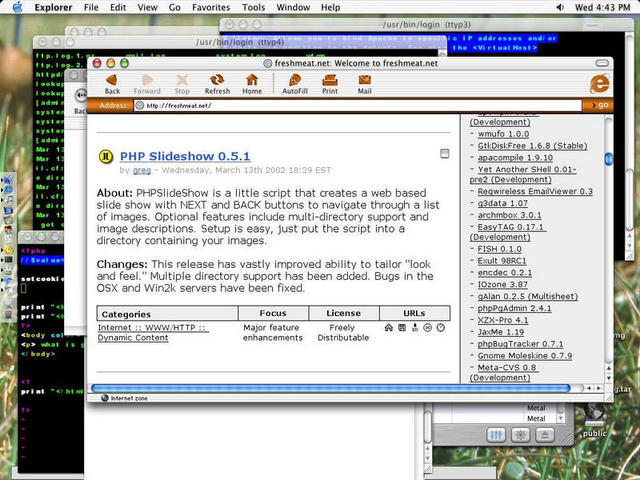
Task: Open the JaxMe 1.19 link
Action: tap(501, 332)
